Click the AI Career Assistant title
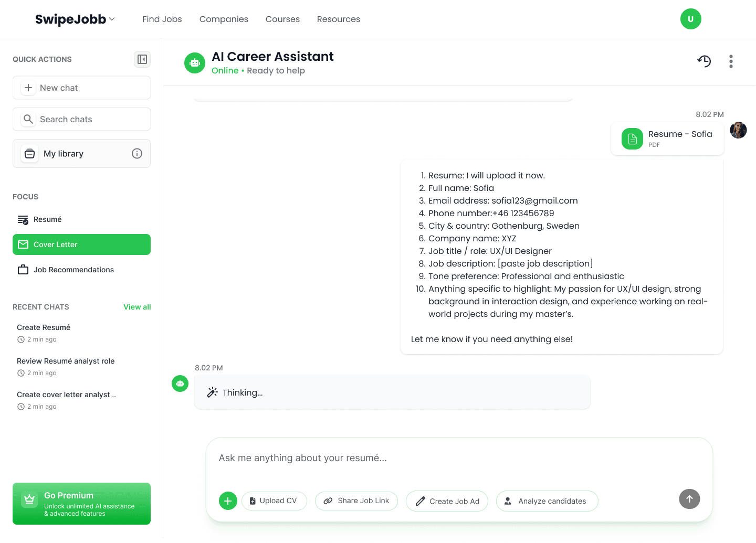Image resolution: width=756 pixels, height=543 pixels. (272, 57)
